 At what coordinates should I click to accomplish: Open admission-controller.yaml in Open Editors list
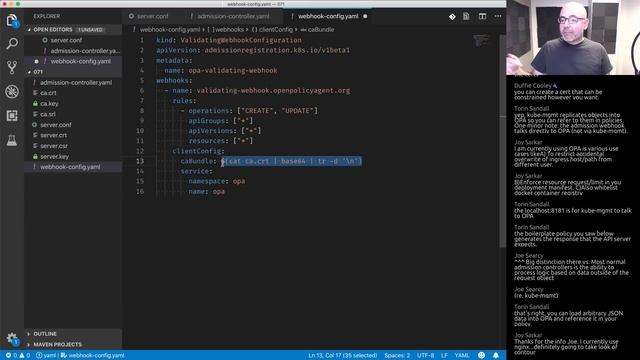85,51
